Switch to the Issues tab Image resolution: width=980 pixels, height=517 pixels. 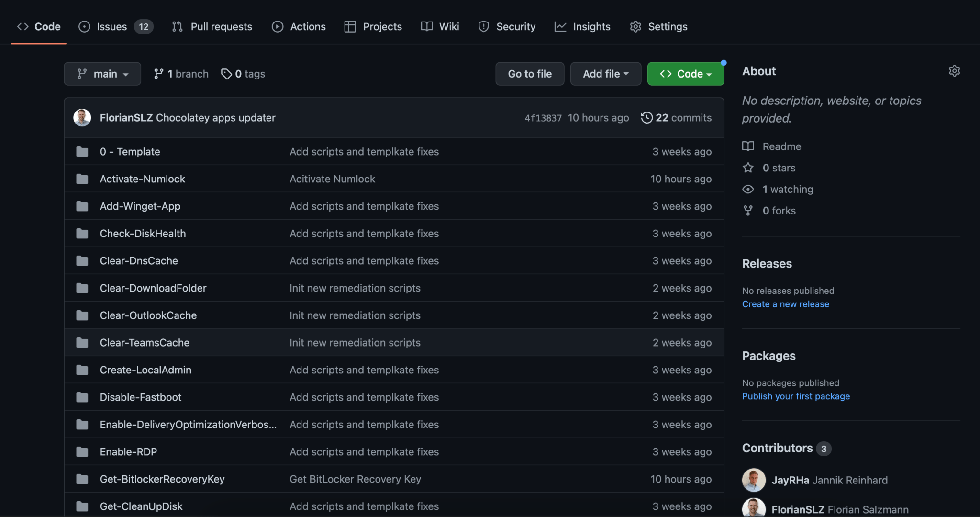tap(111, 26)
